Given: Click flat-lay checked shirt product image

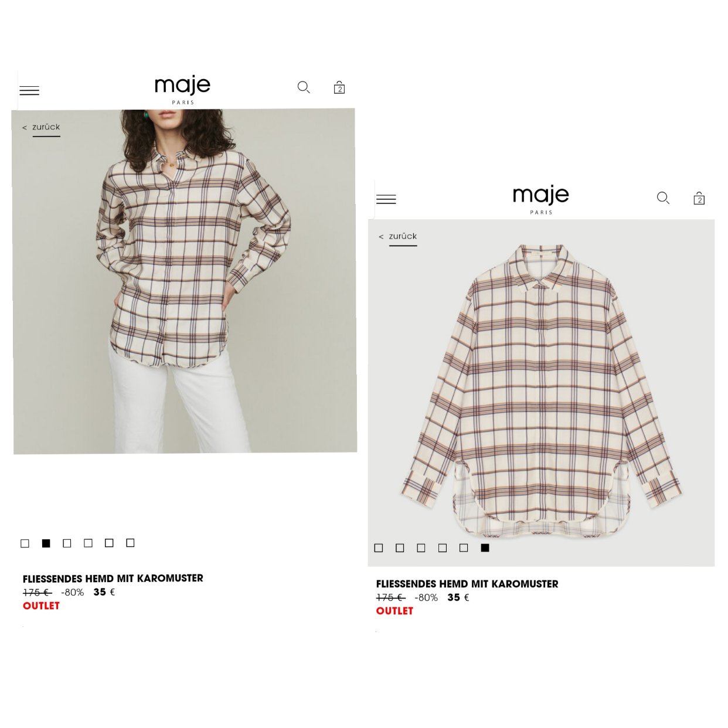Looking at the screenshot, I should point(541,381).
